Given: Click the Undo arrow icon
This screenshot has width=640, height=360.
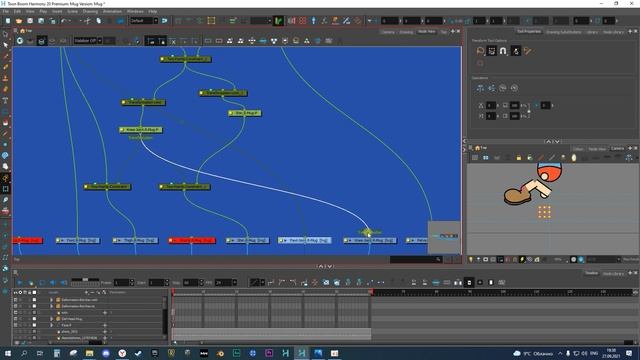Looking at the screenshot, I should pos(64,20).
